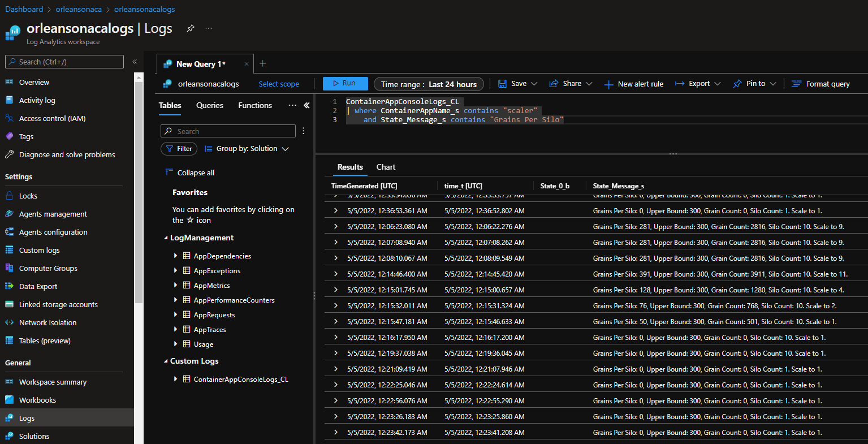Select the New Query 1 tab
Viewport: 868px width, 444px height.
[x=201, y=64]
